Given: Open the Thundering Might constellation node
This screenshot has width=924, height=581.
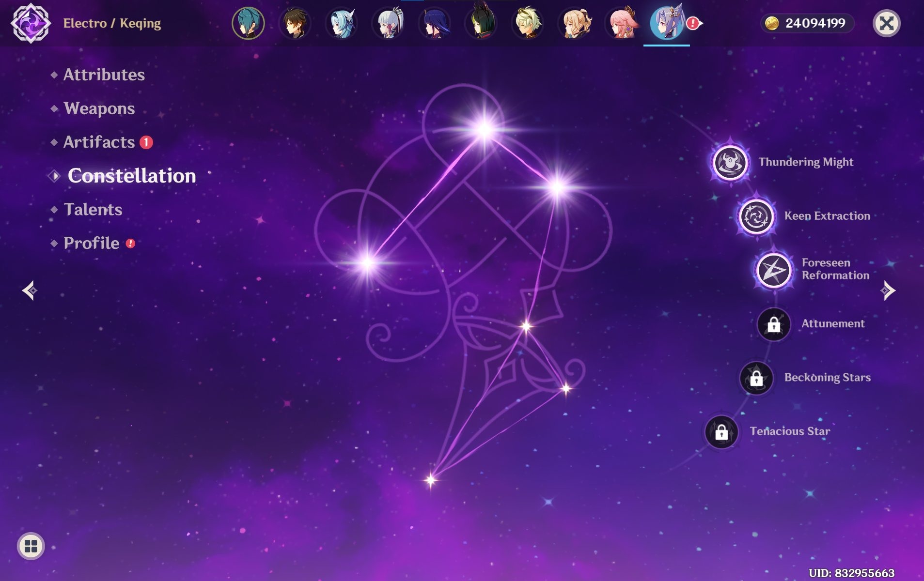Looking at the screenshot, I should (730, 162).
